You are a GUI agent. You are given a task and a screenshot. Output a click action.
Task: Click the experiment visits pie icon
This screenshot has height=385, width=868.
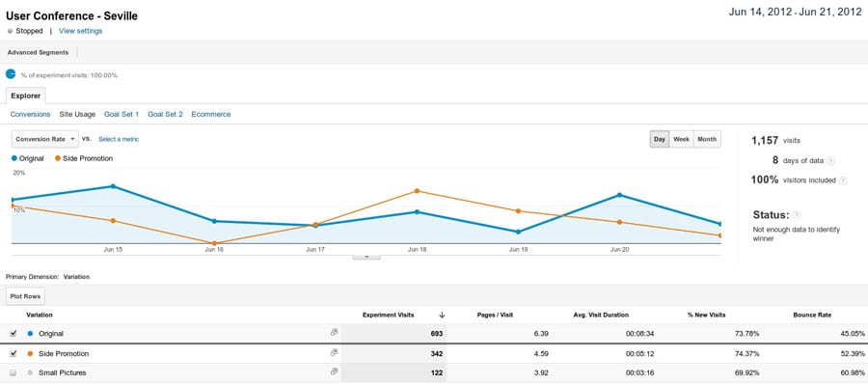tap(11, 73)
